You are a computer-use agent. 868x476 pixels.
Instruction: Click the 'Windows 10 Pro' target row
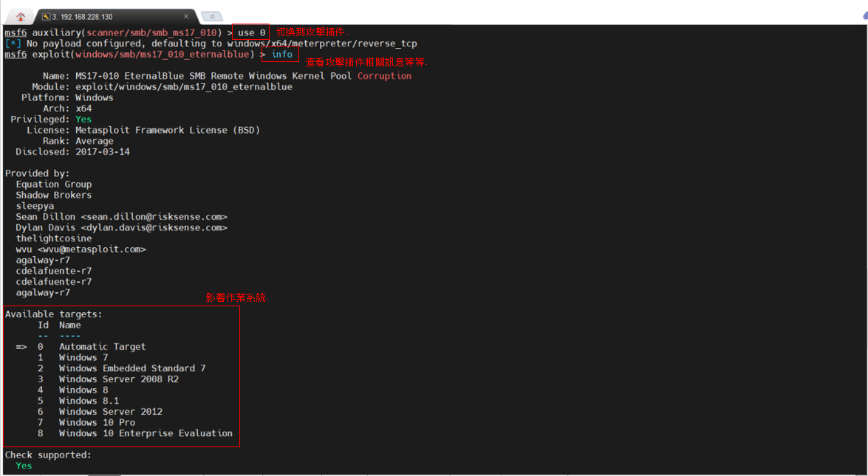[x=86, y=422]
